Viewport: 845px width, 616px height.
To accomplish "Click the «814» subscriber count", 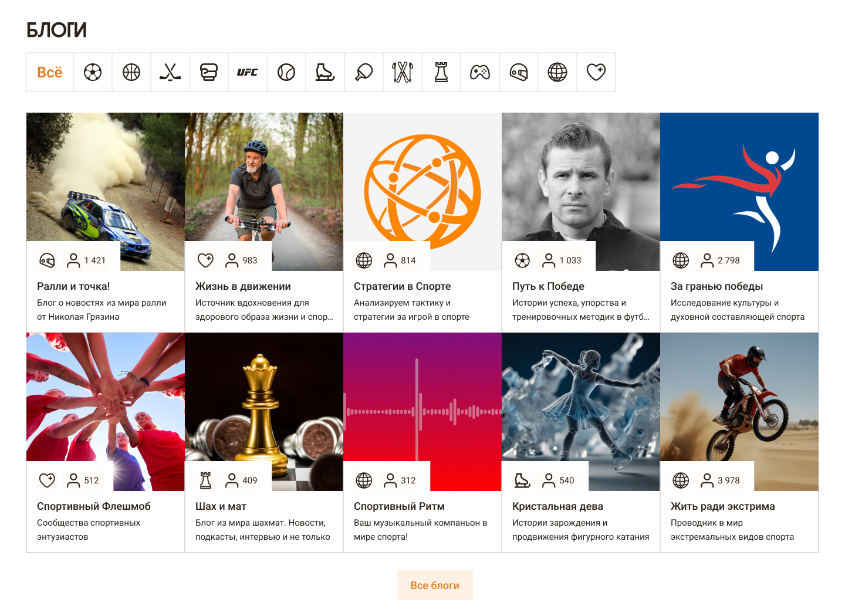I will click(x=408, y=260).
